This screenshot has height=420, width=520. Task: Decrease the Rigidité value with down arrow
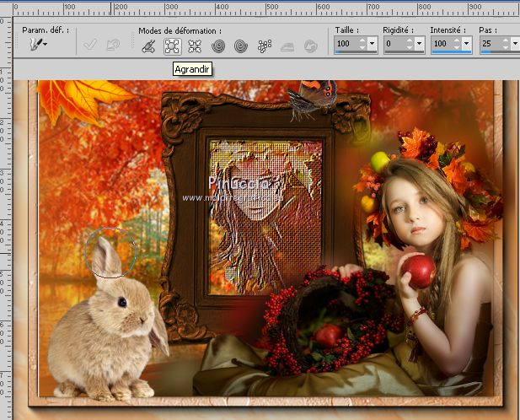(x=410, y=46)
